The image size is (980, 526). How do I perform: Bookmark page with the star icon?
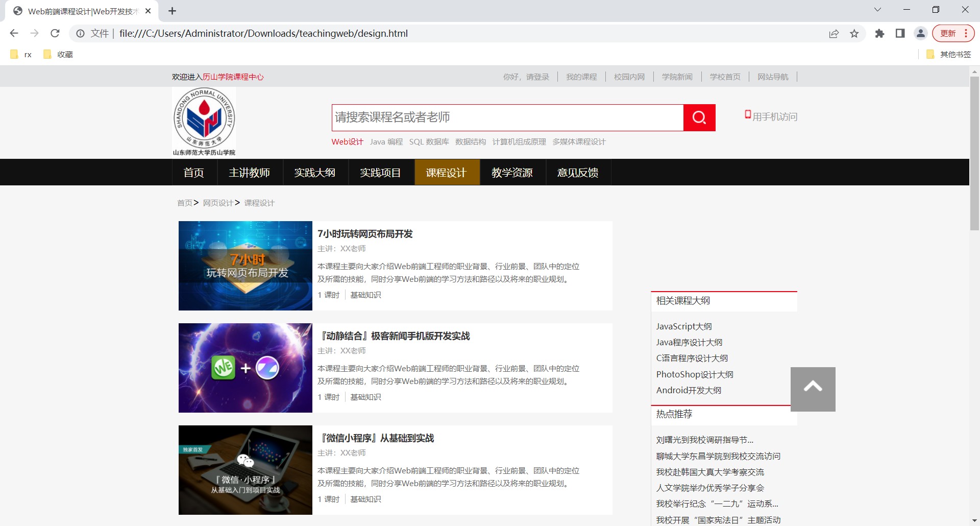pos(854,34)
